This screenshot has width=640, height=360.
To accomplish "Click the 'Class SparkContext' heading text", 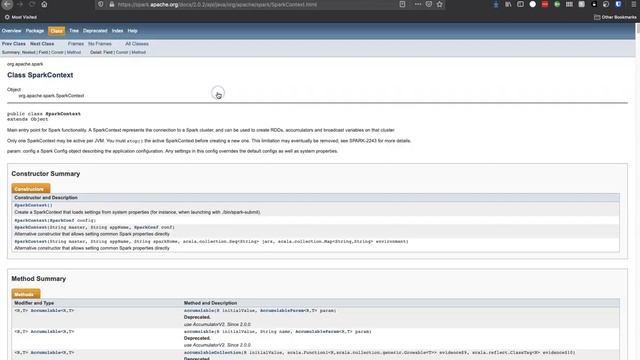I will tap(40, 75).
